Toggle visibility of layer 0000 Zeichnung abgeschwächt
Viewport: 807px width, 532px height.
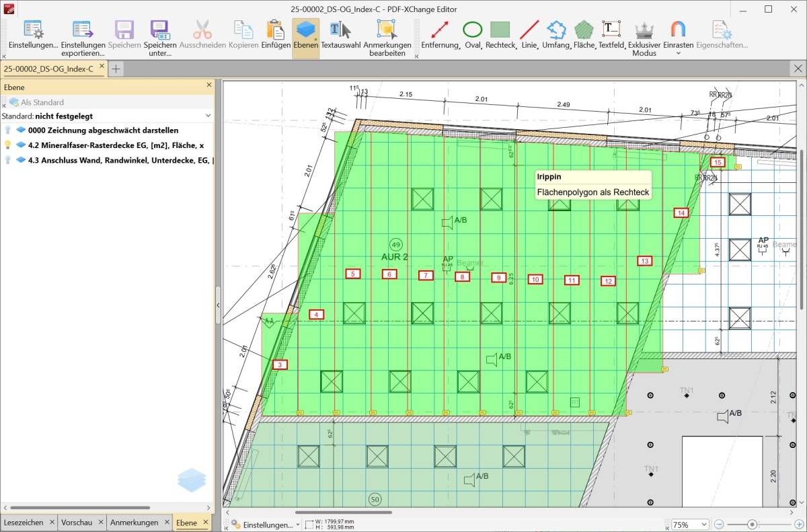click(x=8, y=130)
